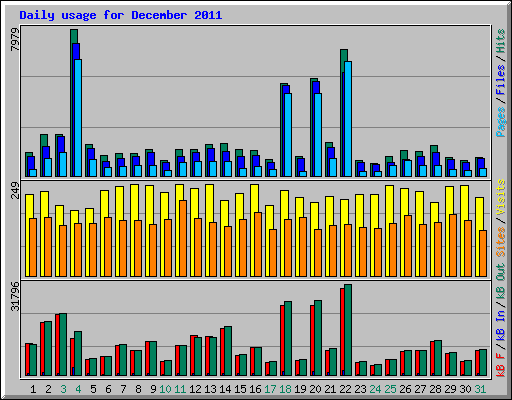Click the '249' visits axis value

click(x=15, y=190)
